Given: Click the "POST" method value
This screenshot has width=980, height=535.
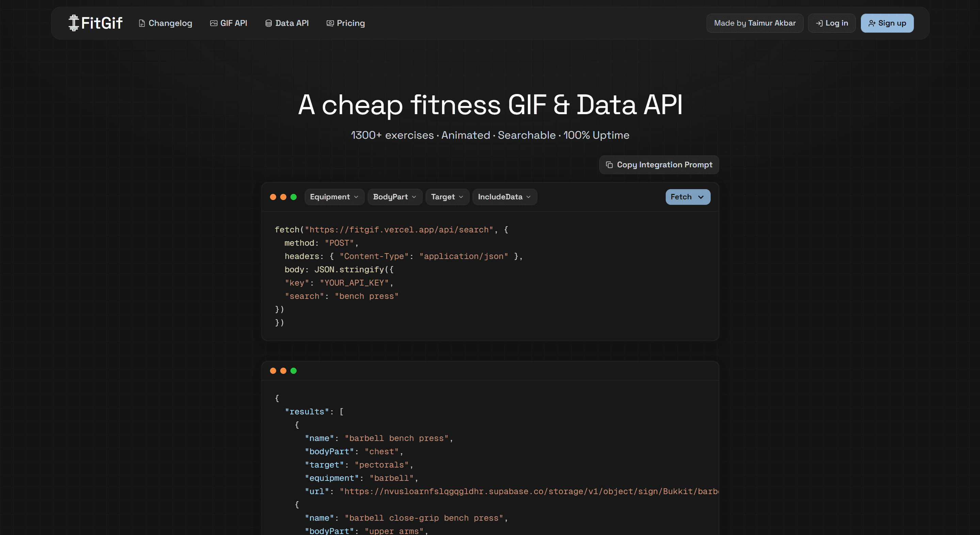Looking at the screenshot, I should pos(339,243).
